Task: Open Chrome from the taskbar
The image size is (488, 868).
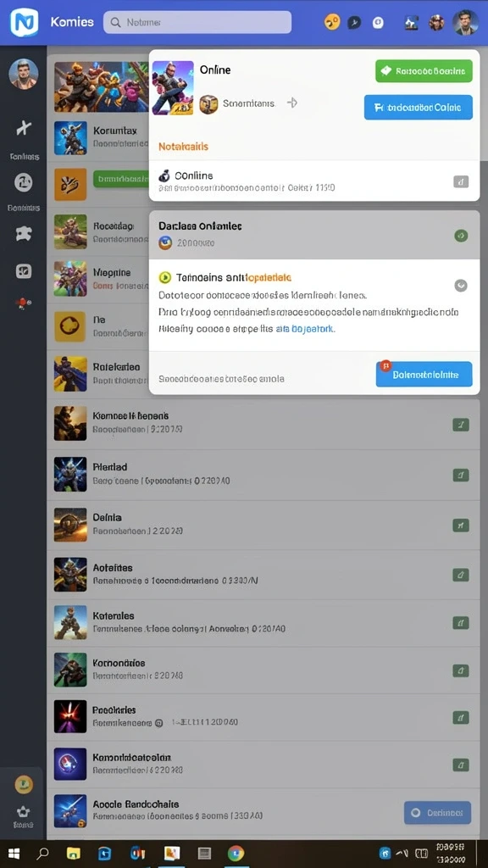Action: [236, 853]
